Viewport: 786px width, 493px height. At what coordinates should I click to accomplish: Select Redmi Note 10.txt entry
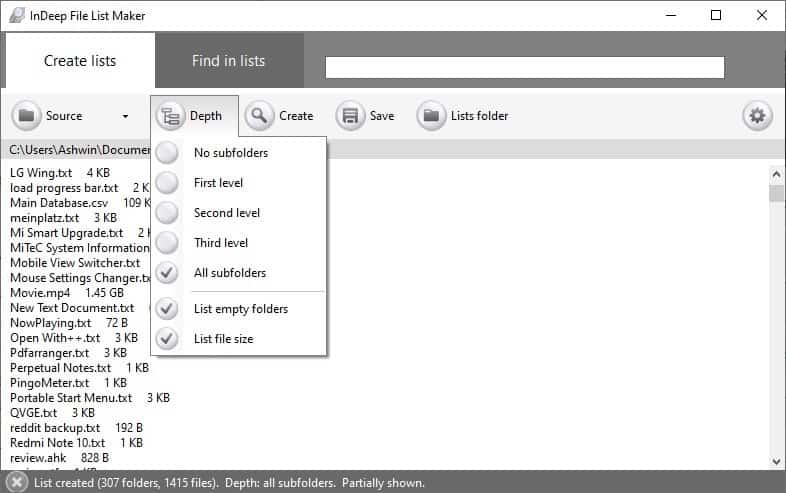tap(77, 443)
